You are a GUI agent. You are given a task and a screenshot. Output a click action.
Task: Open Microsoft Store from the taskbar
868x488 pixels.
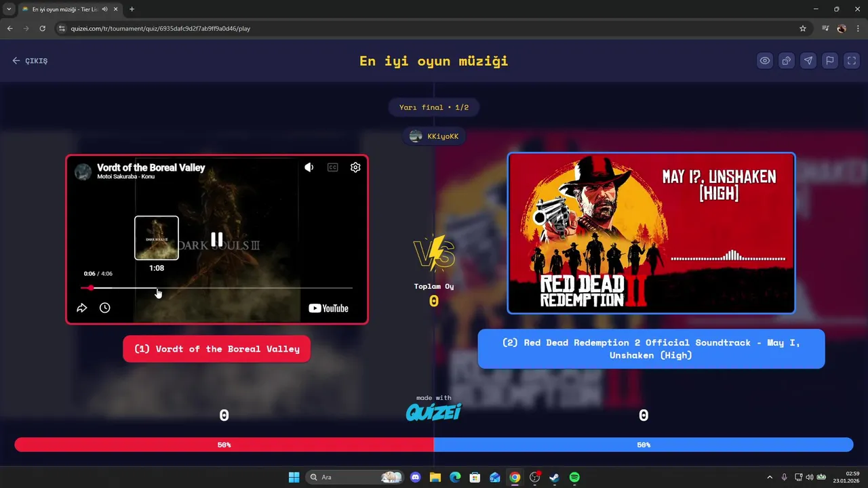click(x=475, y=477)
